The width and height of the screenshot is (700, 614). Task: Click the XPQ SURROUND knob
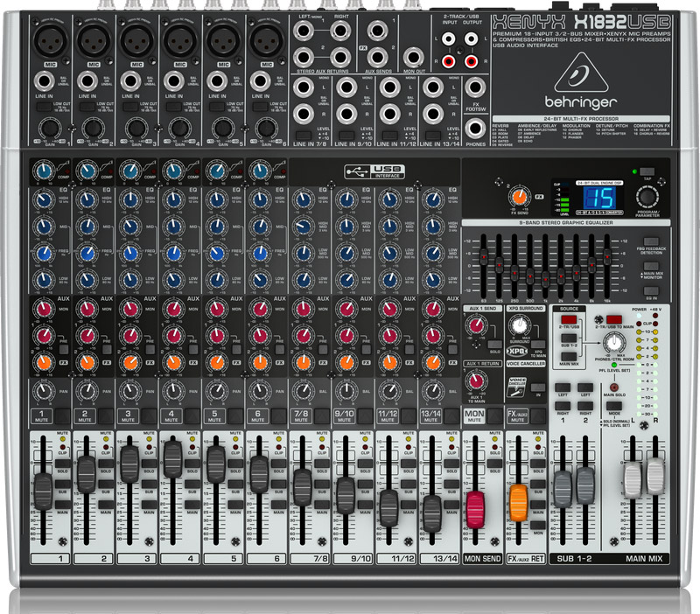(519, 324)
